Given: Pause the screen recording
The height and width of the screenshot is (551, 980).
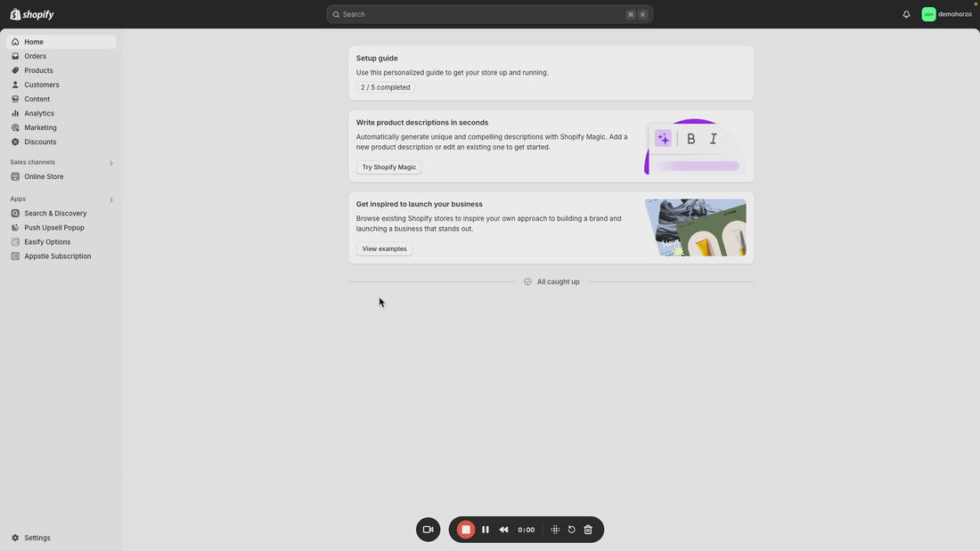Looking at the screenshot, I should tap(486, 530).
